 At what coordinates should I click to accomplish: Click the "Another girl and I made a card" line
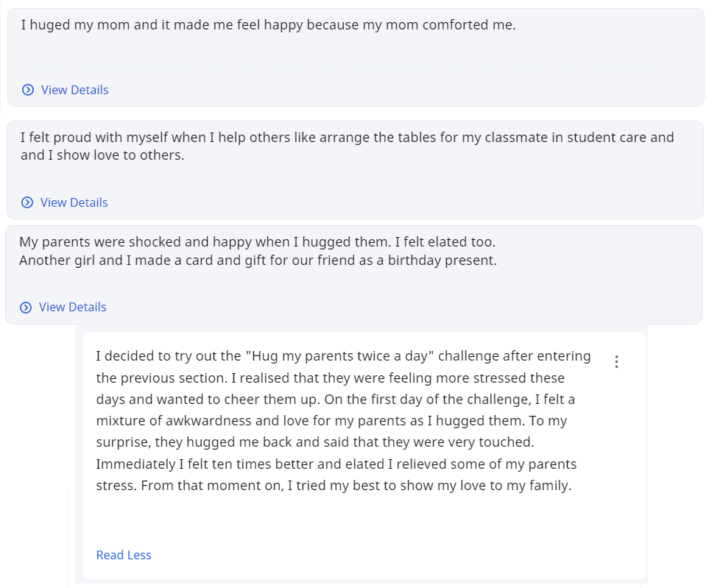(x=258, y=260)
